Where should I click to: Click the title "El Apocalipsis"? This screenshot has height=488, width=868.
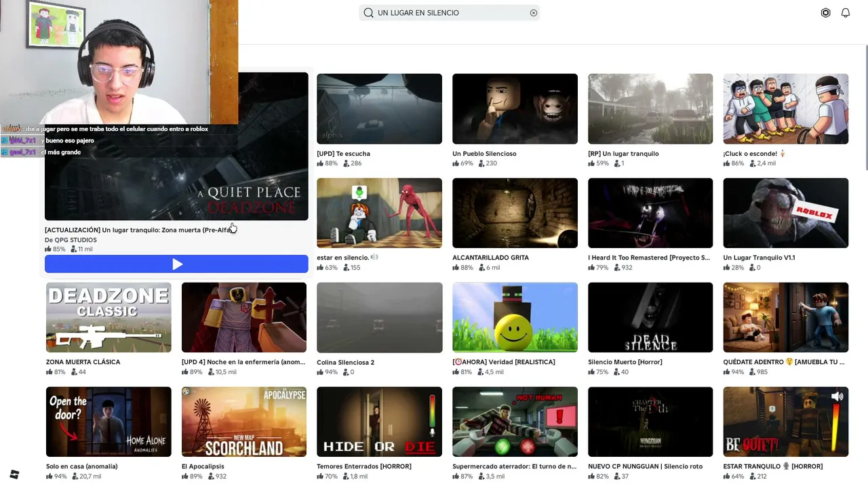click(203, 466)
